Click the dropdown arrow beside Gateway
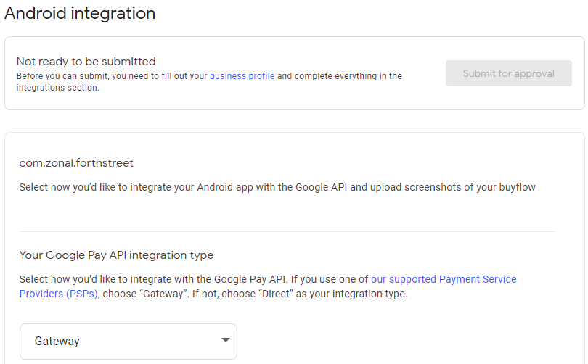 click(x=225, y=340)
